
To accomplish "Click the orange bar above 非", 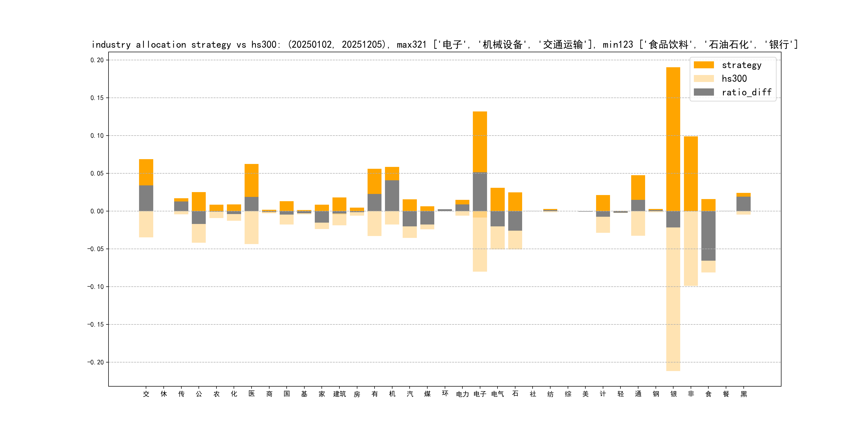I will tap(691, 174).
